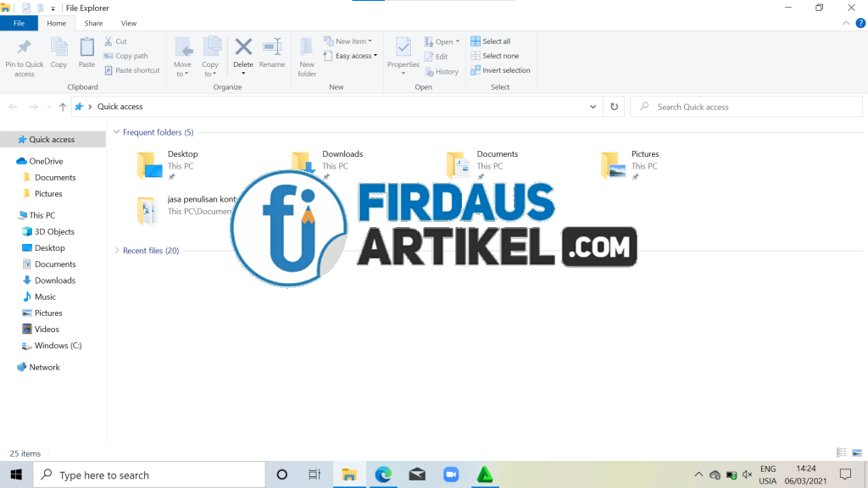Select the Downloads frequent folder
Image resolution: width=868 pixels, height=488 pixels.
[326, 165]
